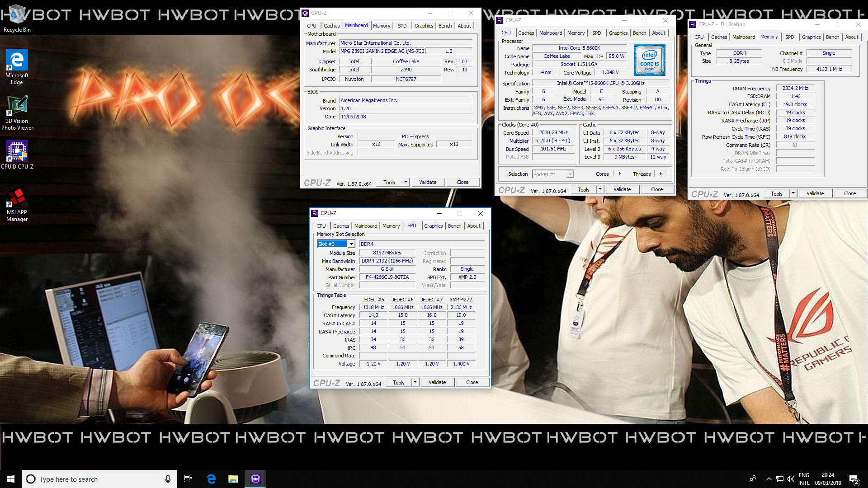
Task: Click the CPU-Z taskbar icon
Action: point(255,479)
